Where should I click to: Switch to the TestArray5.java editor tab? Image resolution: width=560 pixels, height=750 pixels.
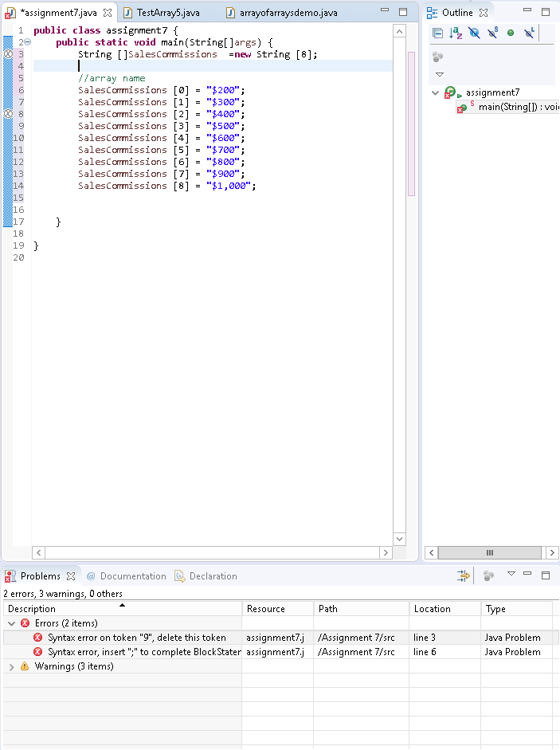(168, 13)
